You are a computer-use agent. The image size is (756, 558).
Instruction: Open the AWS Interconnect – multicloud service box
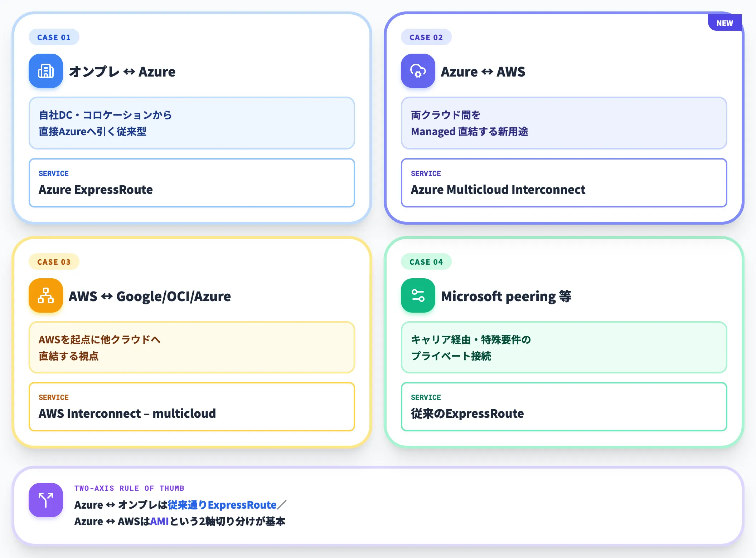[x=192, y=407]
